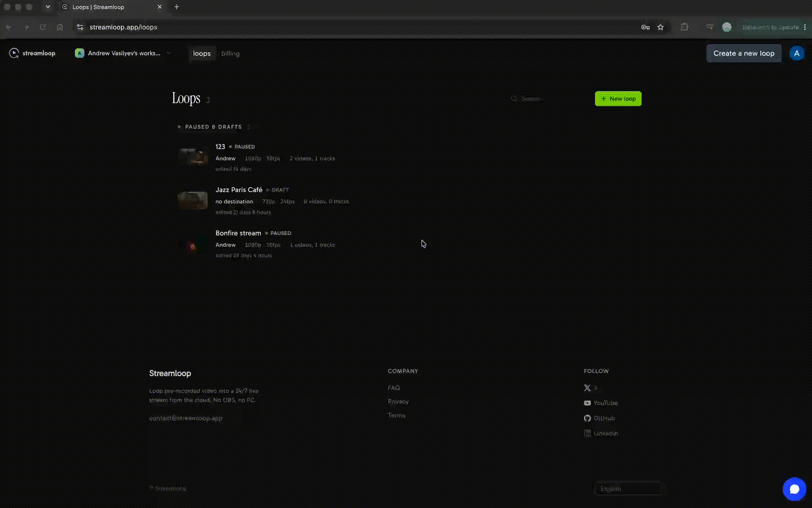
Task: Open the Privacy footer link
Action: click(398, 402)
